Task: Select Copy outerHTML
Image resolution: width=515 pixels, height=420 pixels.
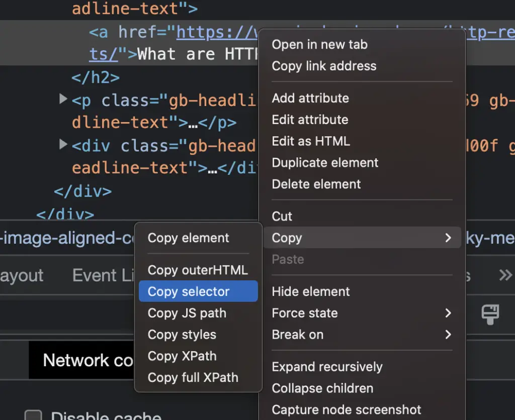Action: coord(198,270)
